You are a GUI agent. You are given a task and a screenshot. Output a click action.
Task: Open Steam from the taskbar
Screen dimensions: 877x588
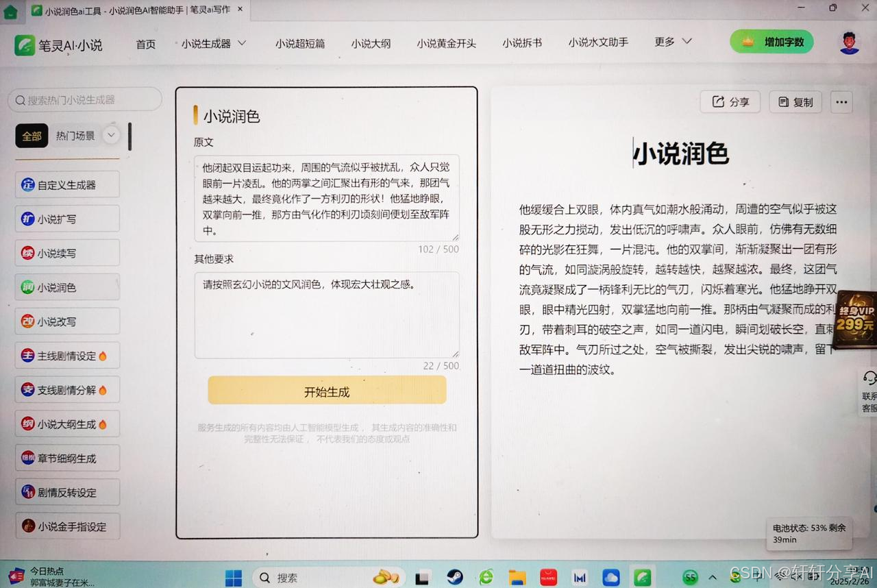(454, 577)
